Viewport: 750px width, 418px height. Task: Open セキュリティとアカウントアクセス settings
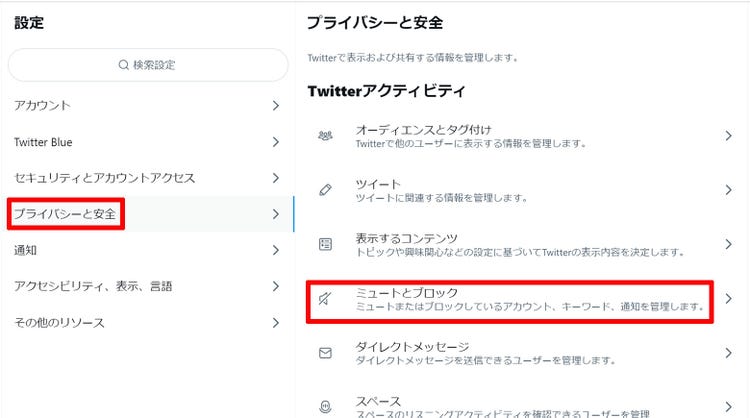pyautogui.click(x=147, y=178)
